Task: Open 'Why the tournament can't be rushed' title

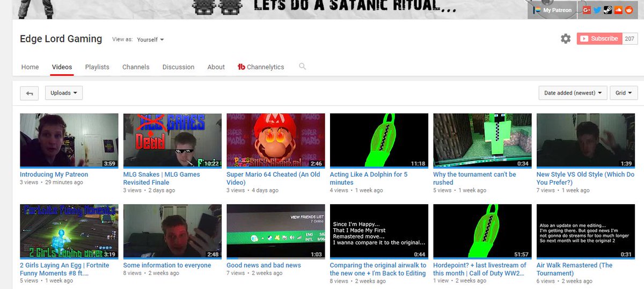Action: 474,178
